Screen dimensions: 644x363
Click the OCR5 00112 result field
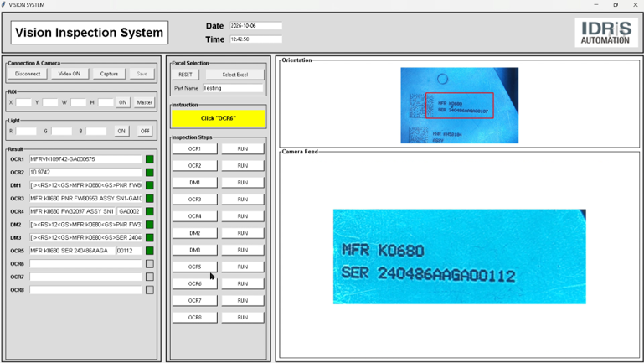click(129, 251)
